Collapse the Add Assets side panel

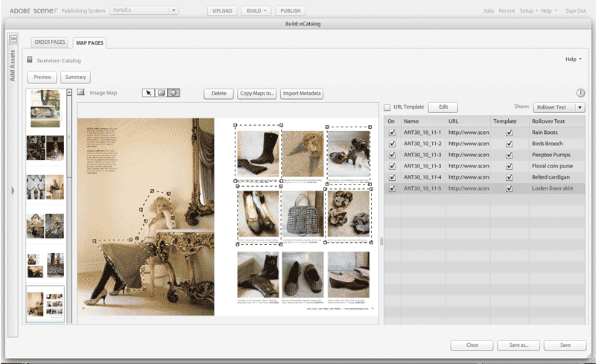click(13, 38)
